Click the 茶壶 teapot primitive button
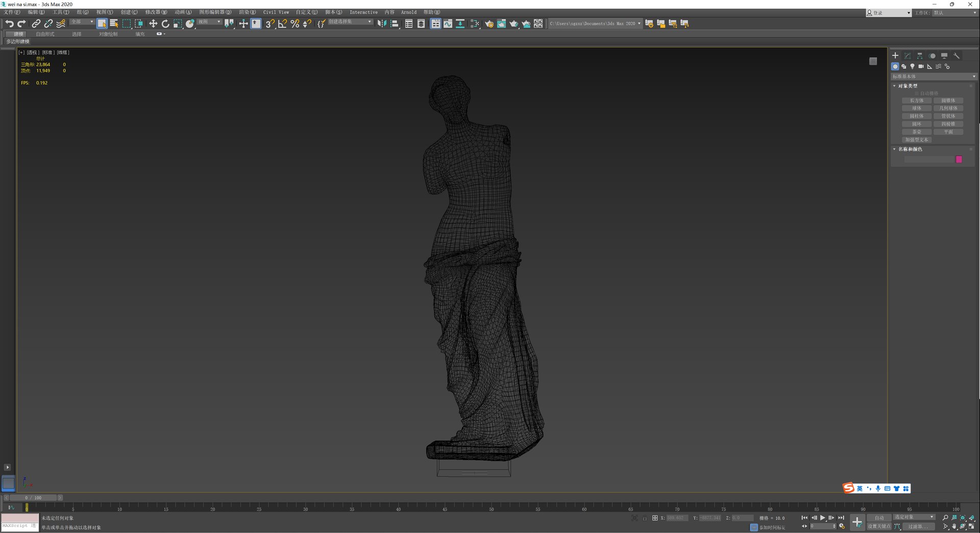The width and height of the screenshot is (980, 533). [x=917, y=132]
